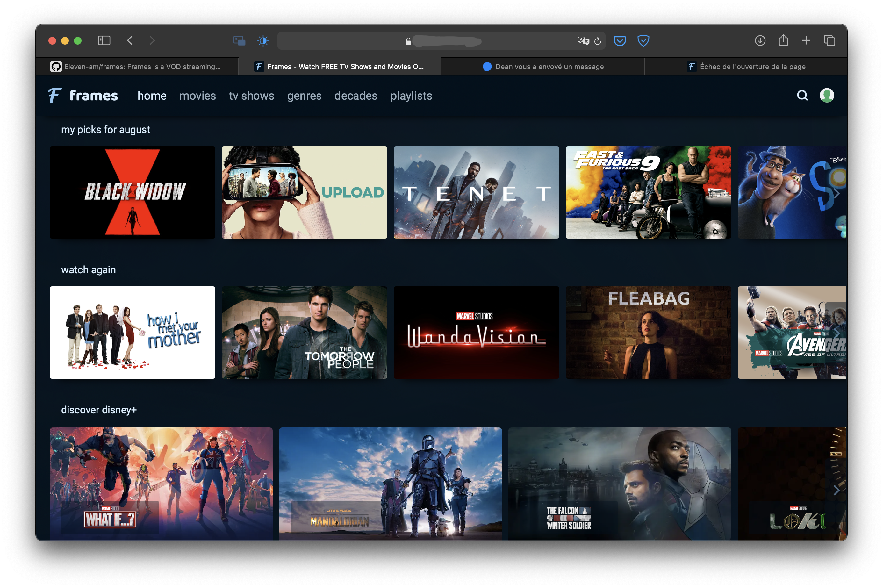Reload the page with refresh icon
The image size is (883, 588).
(x=598, y=41)
